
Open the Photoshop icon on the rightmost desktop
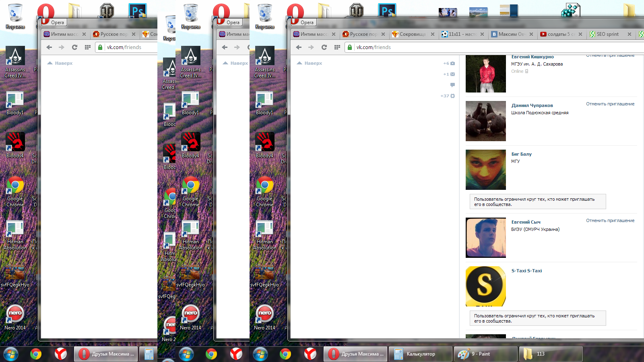(x=387, y=10)
